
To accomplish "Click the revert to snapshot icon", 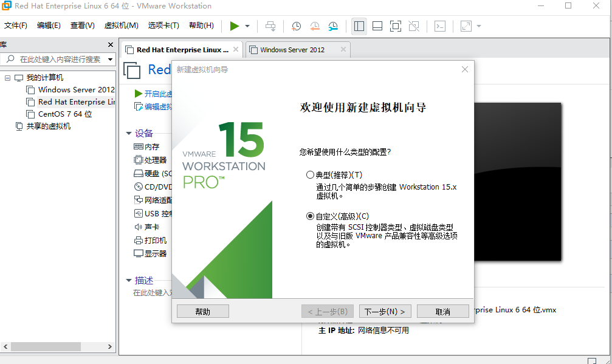I will pyautogui.click(x=315, y=26).
